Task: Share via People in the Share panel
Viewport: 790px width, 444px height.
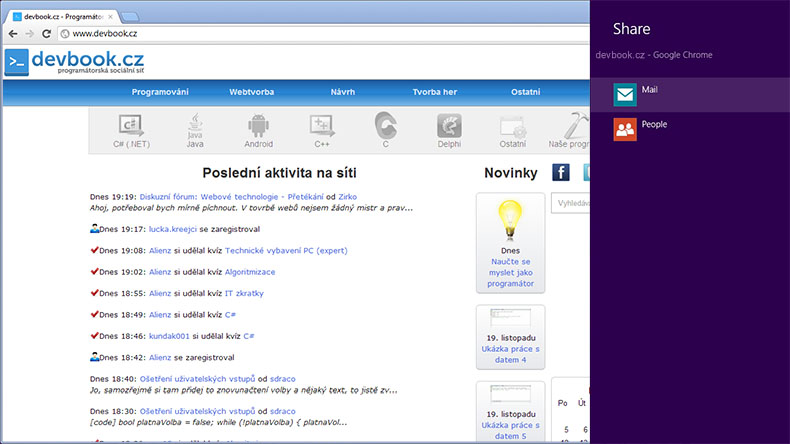Action: pos(690,129)
